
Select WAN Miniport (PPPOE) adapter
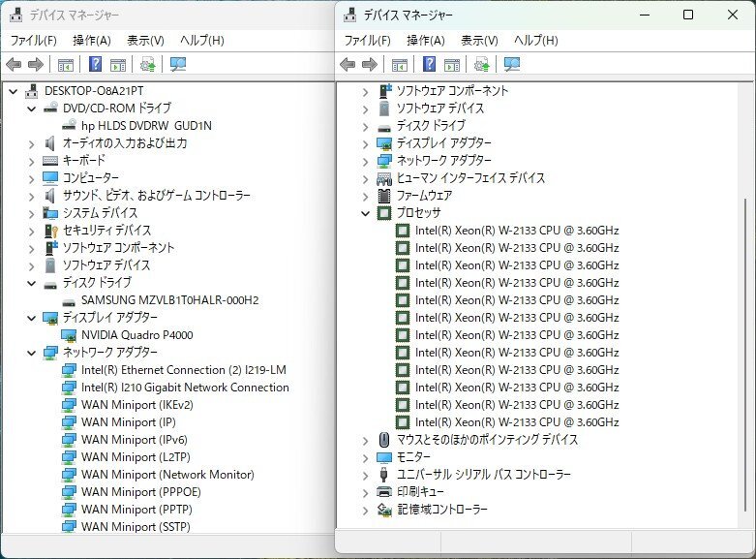click(140, 492)
